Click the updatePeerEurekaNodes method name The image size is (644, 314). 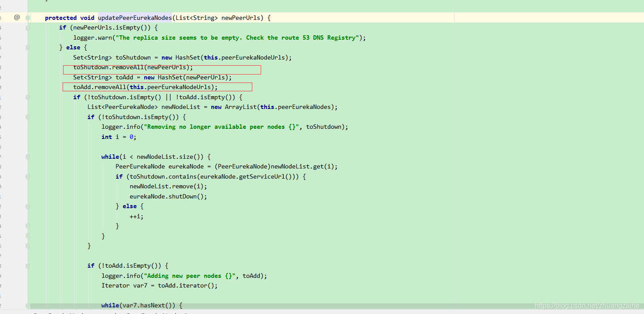point(135,18)
